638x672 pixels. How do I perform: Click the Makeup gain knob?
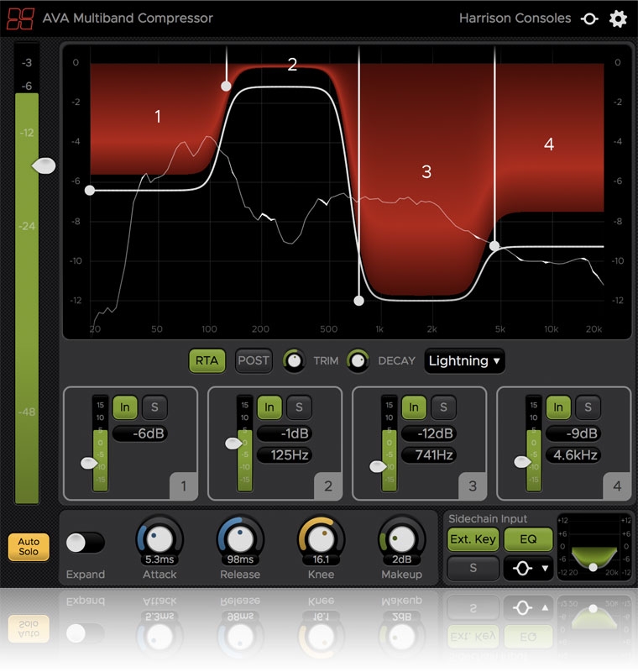(x=401, y=536)
